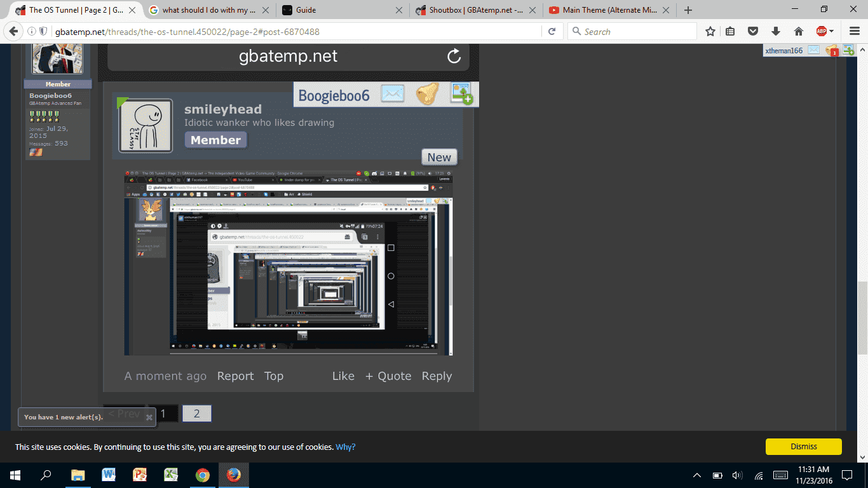Click the 'A moment ago' timestamp
868x488 pixels.
(x=165, y=376)
